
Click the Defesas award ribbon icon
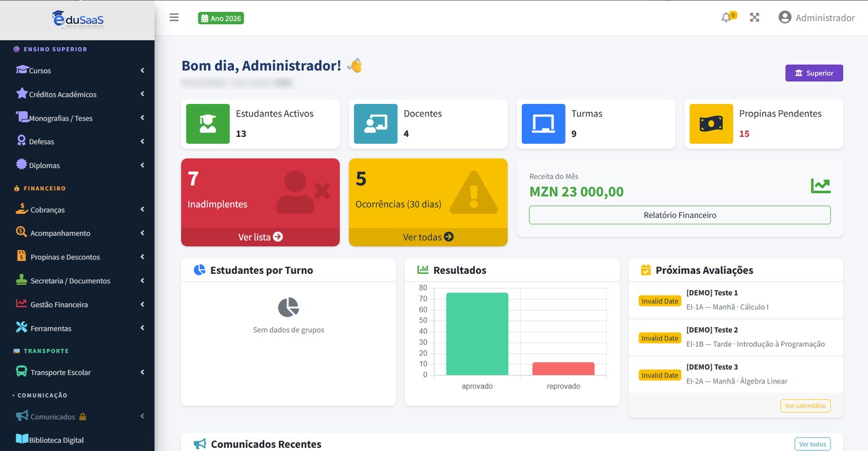coord(22,141)
